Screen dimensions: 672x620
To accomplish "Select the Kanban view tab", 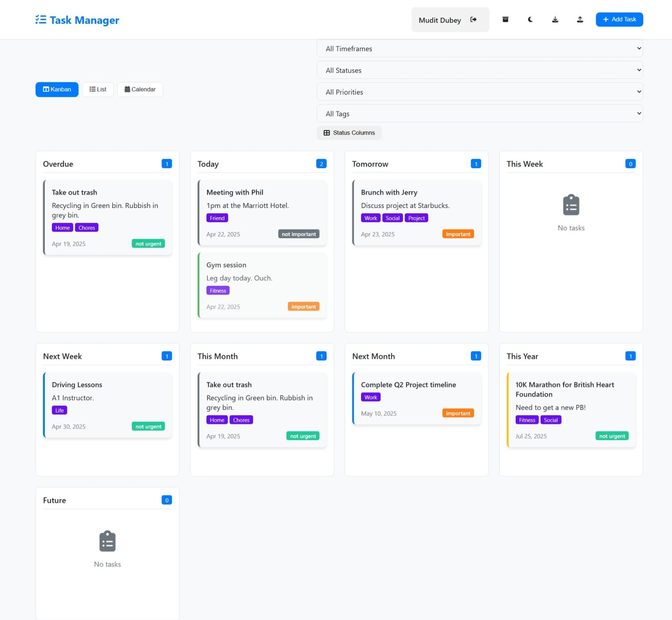I will coord(57,89).
